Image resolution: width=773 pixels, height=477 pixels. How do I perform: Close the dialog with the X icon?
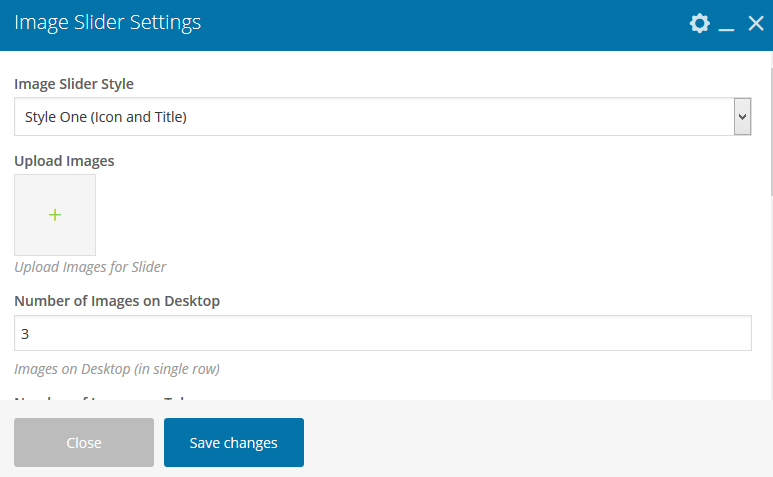(756, 23)
